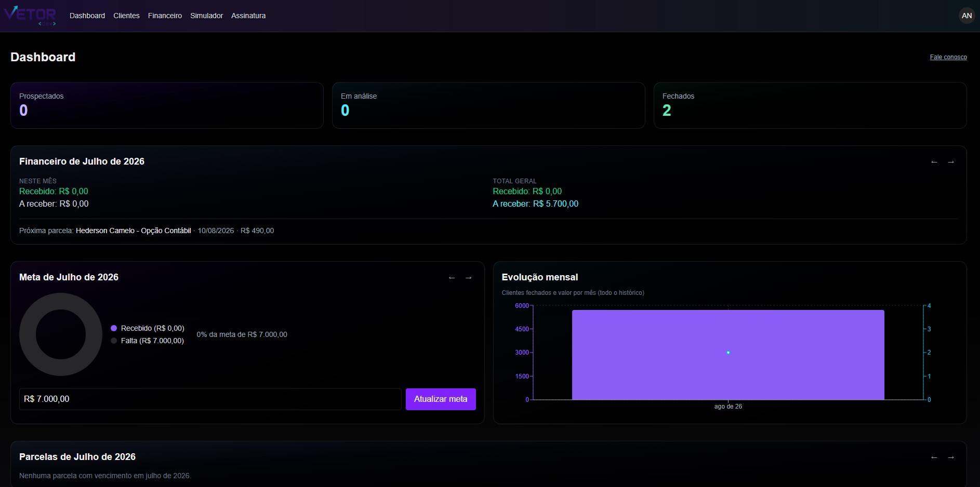This screenshot has height=487, width=980.
Task: Click the 'ago de 26' axis label
Action: point(728,407)
